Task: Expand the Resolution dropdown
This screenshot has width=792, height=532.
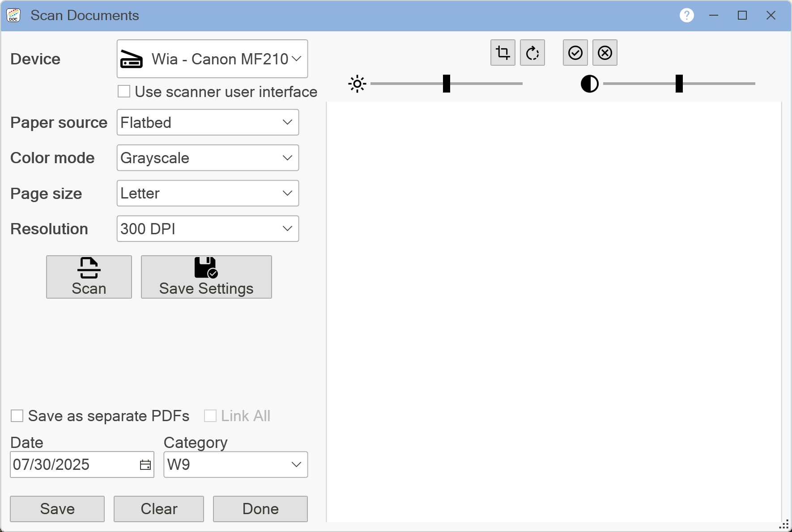Action: (208, 229)
